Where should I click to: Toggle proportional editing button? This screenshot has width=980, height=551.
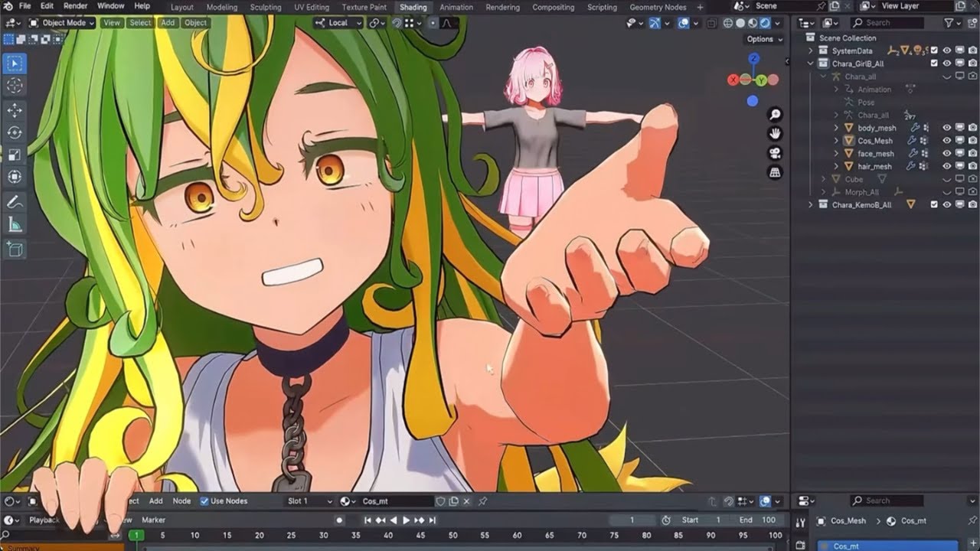point(433,23)
